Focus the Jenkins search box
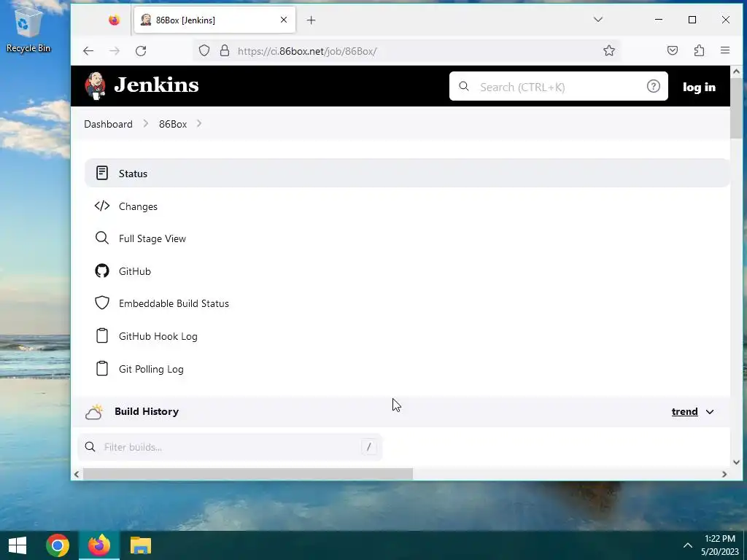 click(x=558, y=87)
